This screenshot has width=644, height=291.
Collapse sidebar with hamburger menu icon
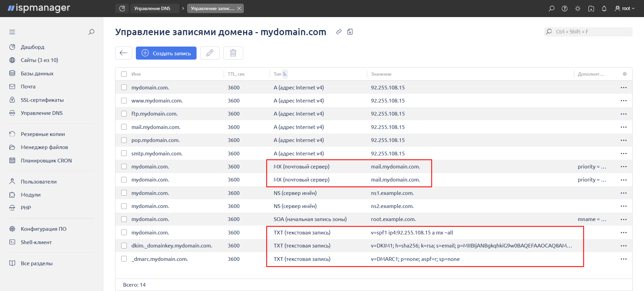12,32
